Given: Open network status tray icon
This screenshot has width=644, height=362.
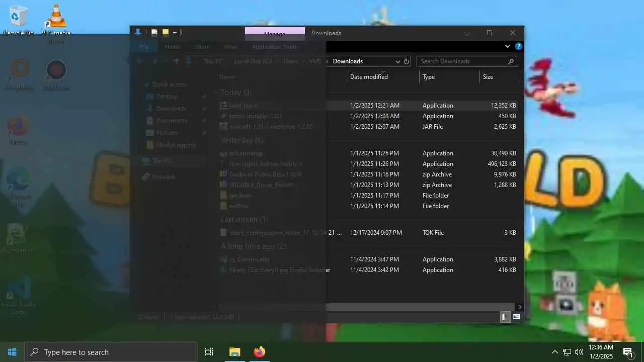Looking at the screenshot, I should (x=567, y=352).
